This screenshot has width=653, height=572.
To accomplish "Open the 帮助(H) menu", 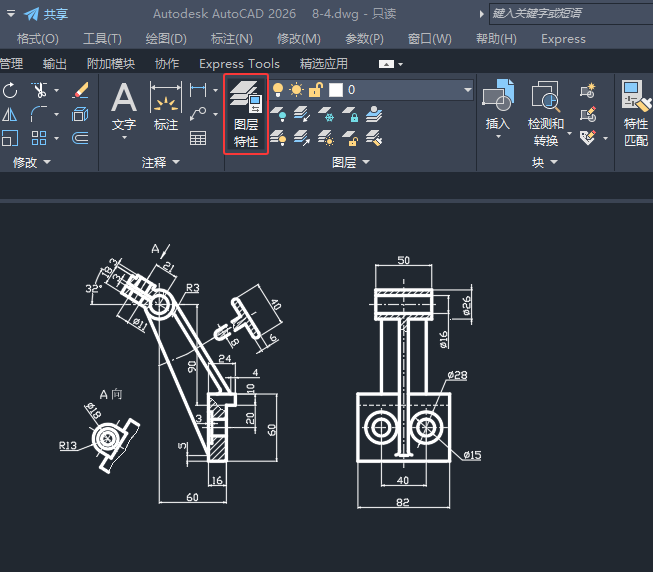I will click(496, 39).
